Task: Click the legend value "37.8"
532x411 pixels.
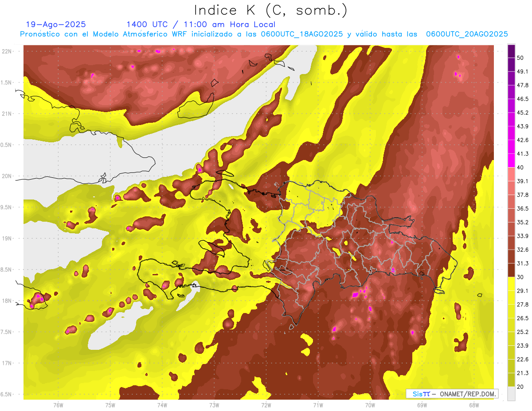Action: [x=522, y=195]
